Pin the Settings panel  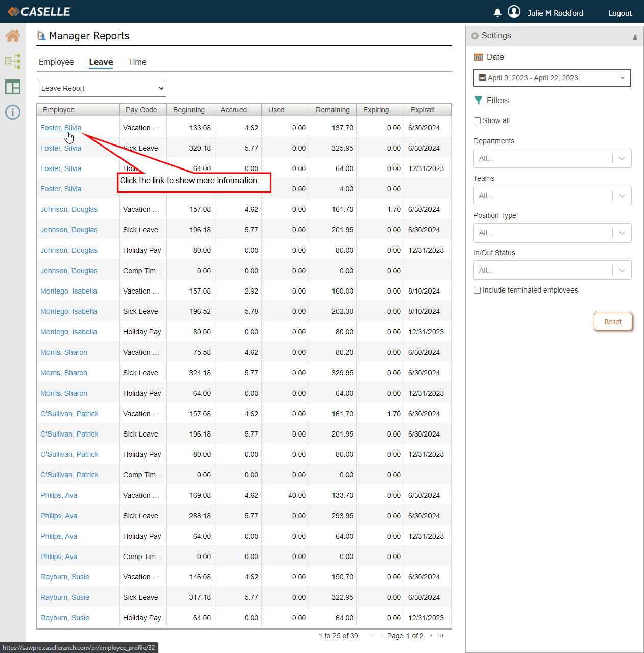(635, 37)
